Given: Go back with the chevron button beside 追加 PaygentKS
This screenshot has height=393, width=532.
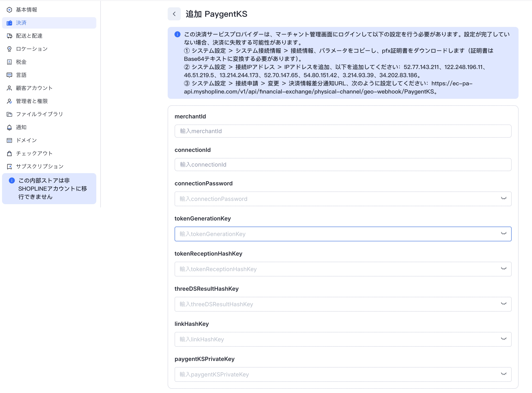Looking at the screenshot, I should [174, 14].
